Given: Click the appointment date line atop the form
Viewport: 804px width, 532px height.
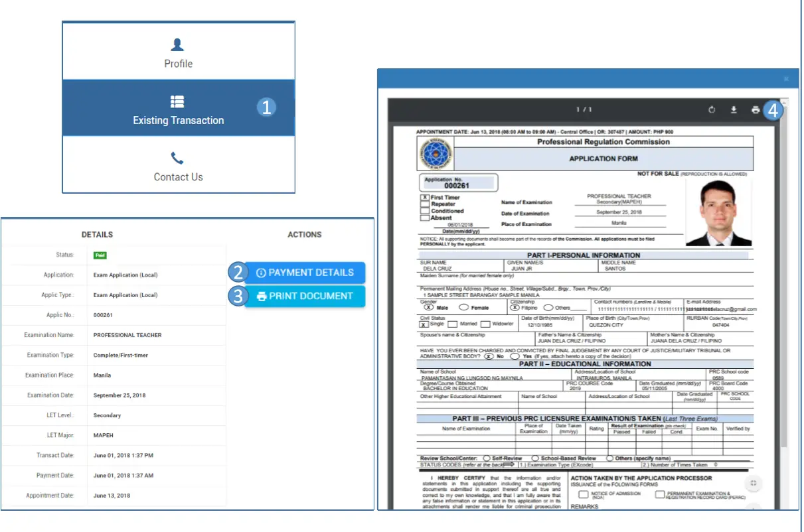Looking at the screenshot, I should 544,131.
